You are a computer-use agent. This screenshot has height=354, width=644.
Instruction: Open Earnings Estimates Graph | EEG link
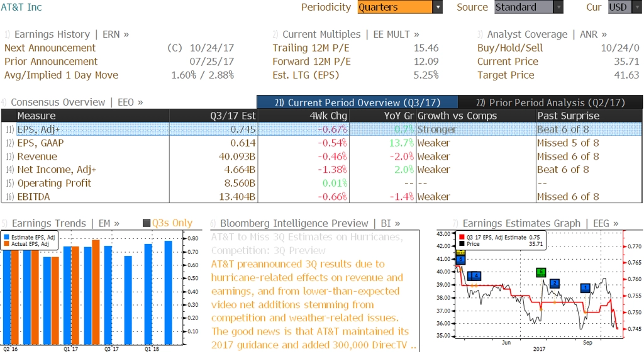point(540,223)
